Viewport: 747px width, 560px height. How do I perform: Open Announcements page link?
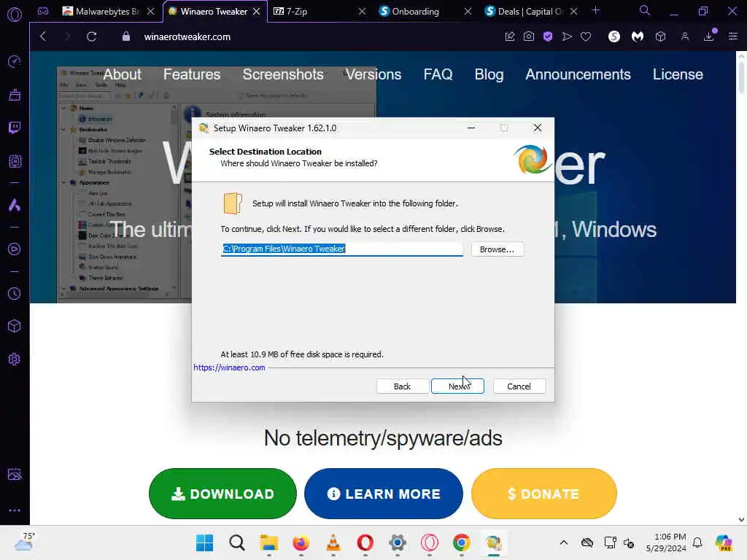(578, 74)
